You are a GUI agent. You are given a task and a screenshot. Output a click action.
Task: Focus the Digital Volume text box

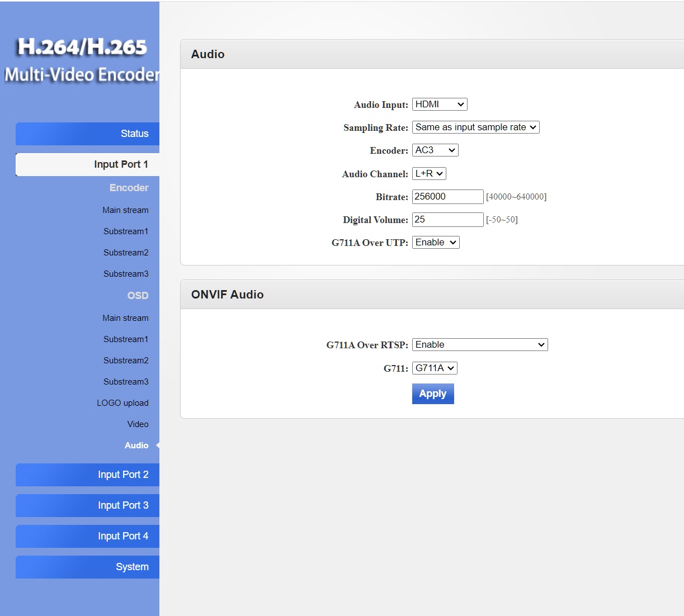click(x=447, y=220)
